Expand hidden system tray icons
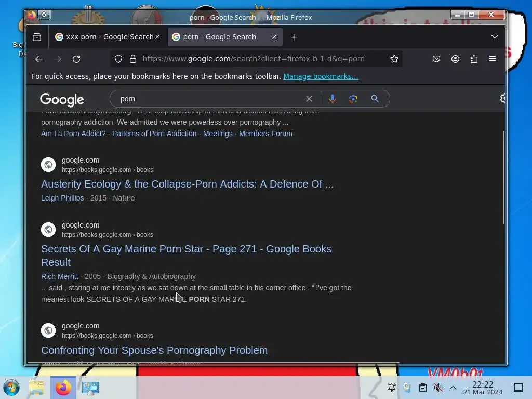532x399 pixels. point(453,388)
